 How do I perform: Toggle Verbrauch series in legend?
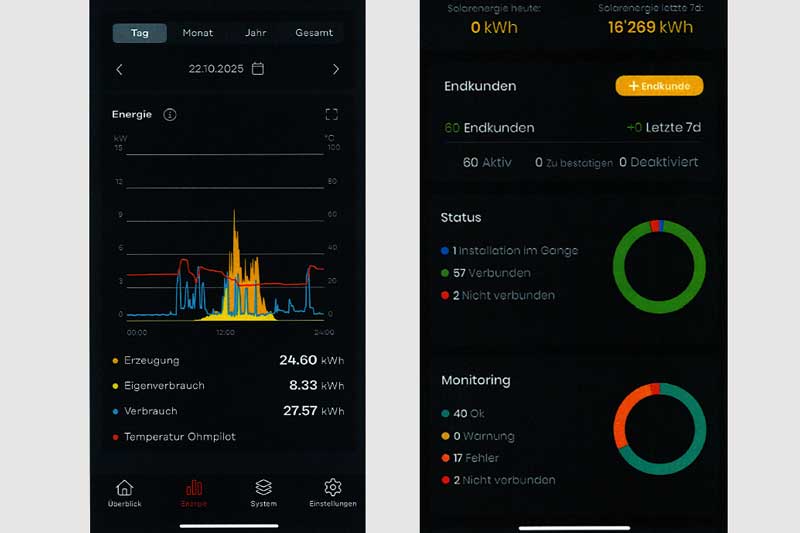pos(152,411)
